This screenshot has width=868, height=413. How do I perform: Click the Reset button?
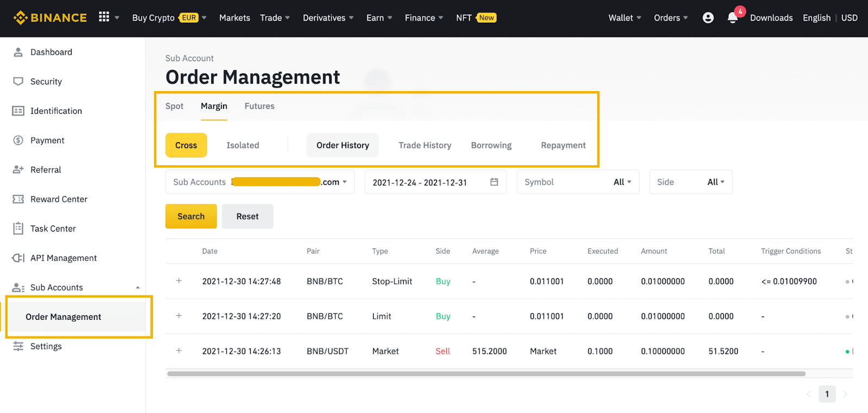[247, 216]
